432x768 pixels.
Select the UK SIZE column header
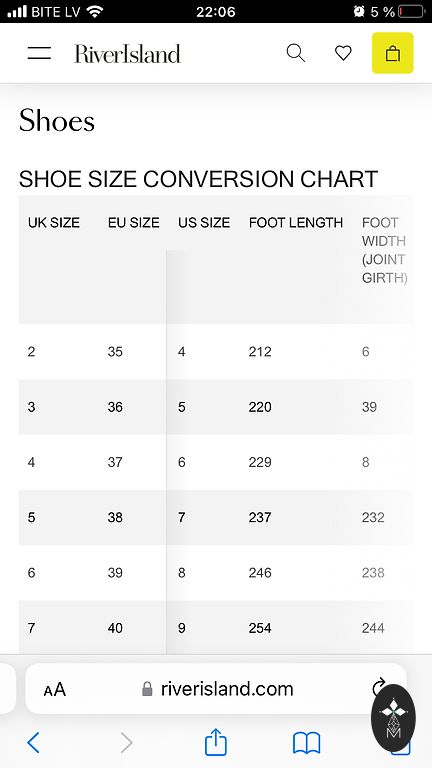(x=54, y=223)
